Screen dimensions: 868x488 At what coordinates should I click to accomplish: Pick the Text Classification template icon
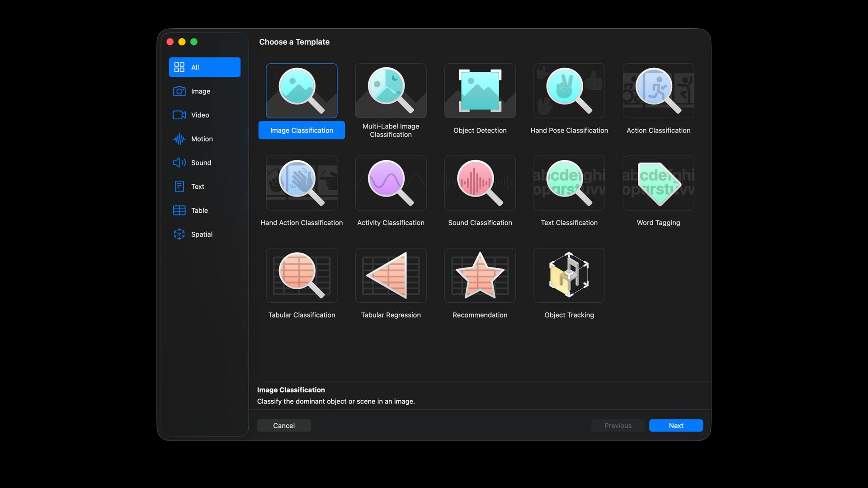569,183
